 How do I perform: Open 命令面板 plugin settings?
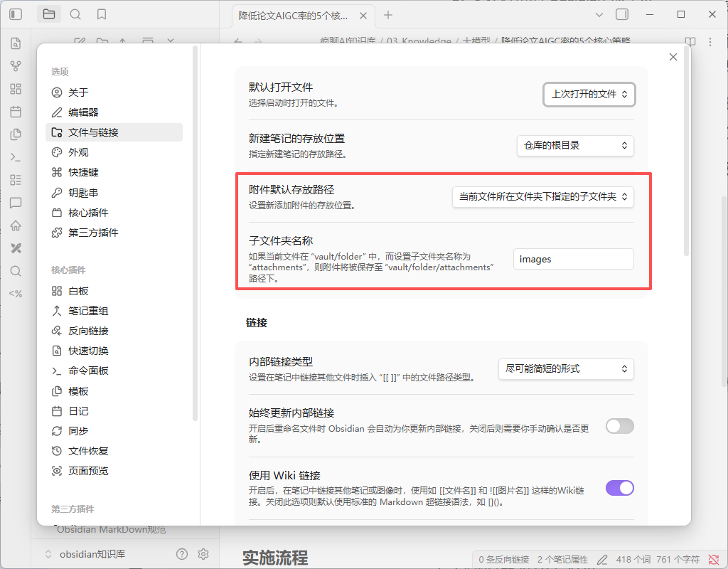click(x=114, y=371)
